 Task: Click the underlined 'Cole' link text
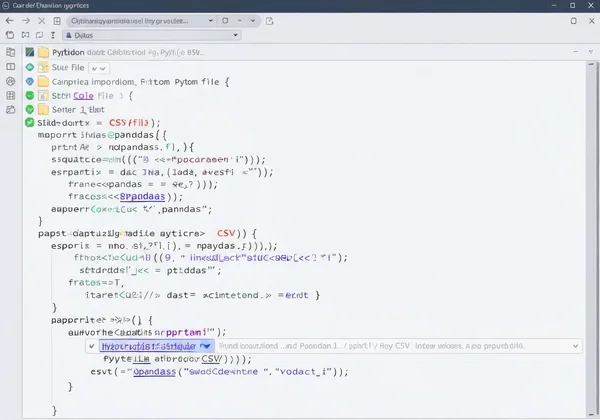[83, 95]
